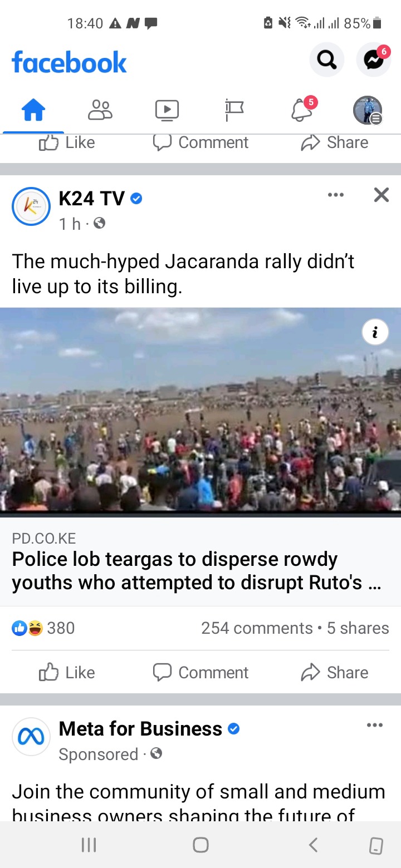Open Facebook search magnifier icon
This screenshot has height=868, width=401.
(326, 60)
